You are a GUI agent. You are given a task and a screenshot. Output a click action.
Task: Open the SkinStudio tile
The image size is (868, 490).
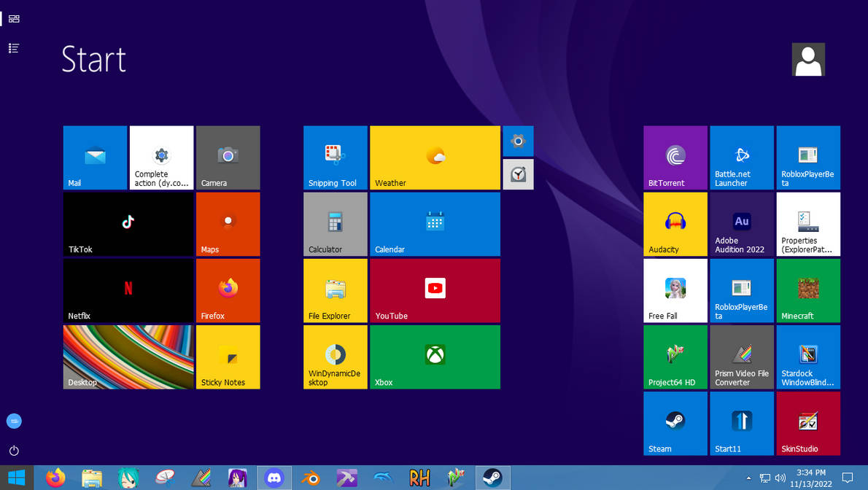click(x=808, y=424)
